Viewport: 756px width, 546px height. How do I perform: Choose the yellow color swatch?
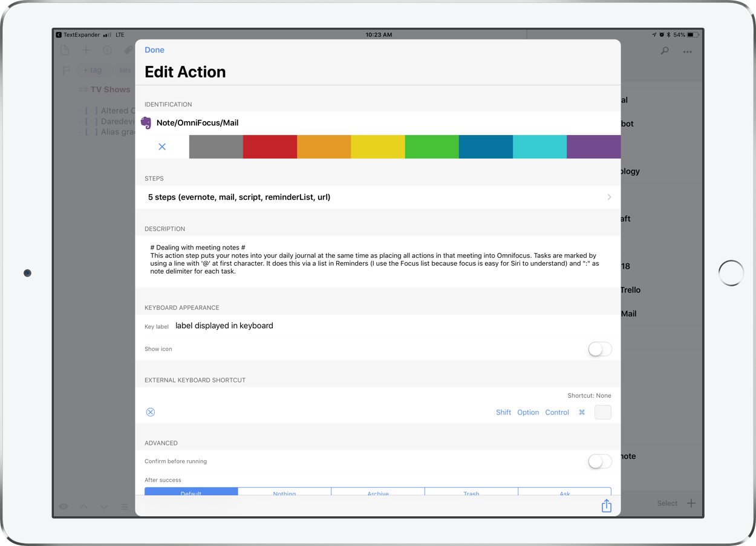(x=378, y=146)
